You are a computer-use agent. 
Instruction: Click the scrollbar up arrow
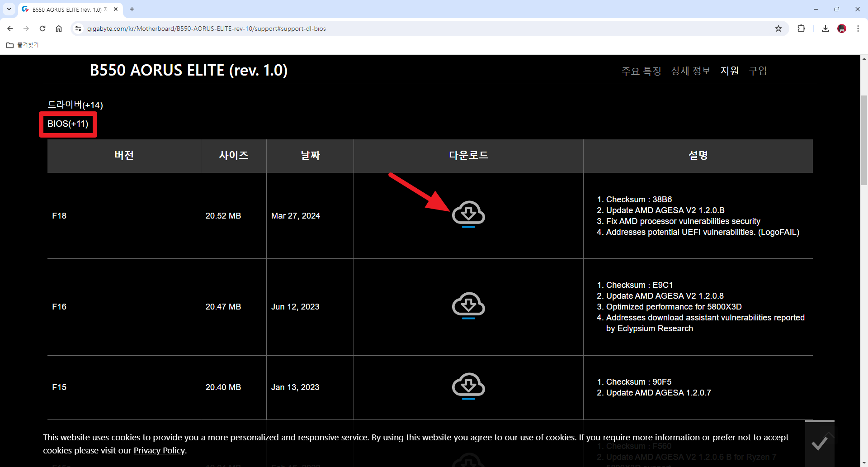(x=864, y=59)
